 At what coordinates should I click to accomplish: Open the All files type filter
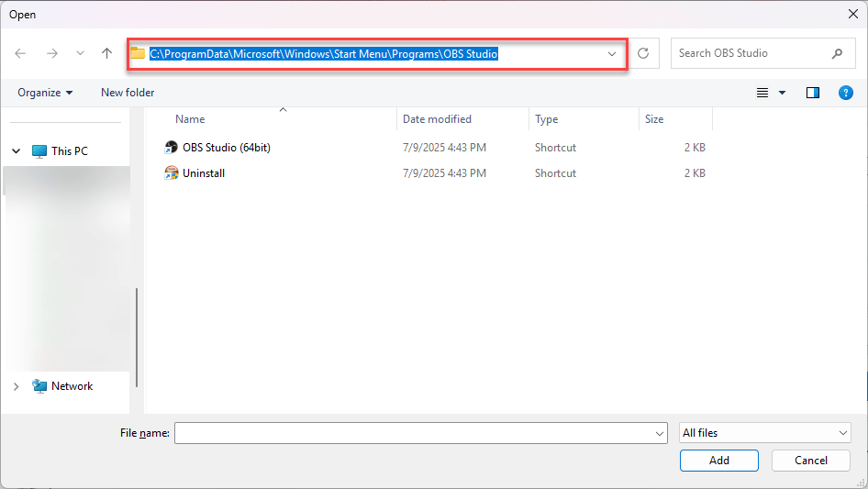click(764, 433)
